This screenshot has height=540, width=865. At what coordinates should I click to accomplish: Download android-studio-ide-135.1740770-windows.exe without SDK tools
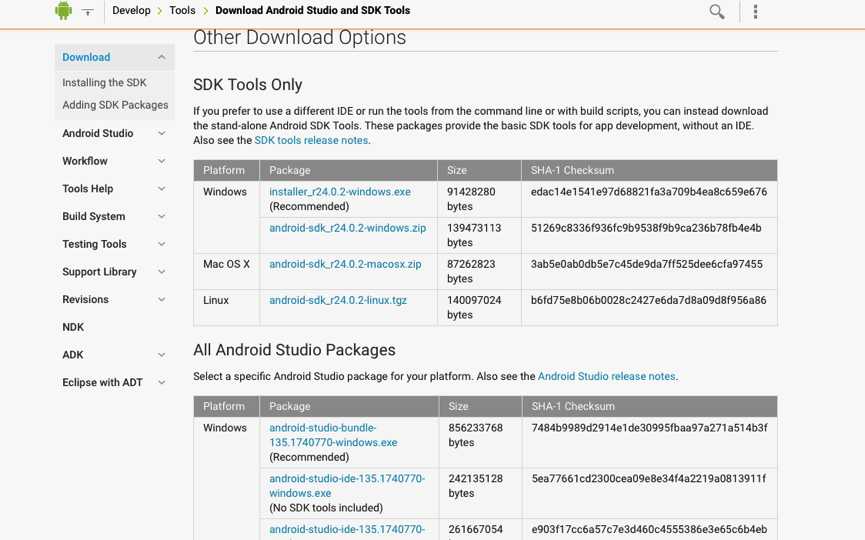[x=347, y=486]
